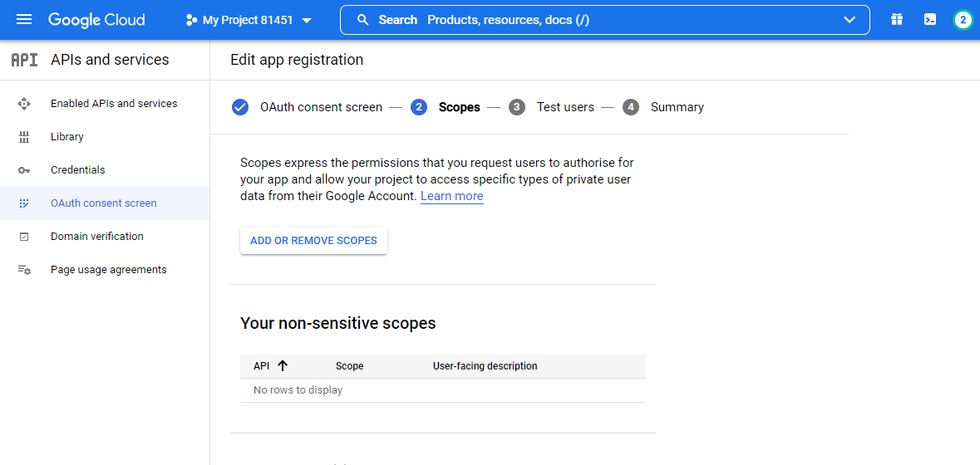
Task: Activate Cloud Shell terminal icon
Action: [x=930, y=20]
